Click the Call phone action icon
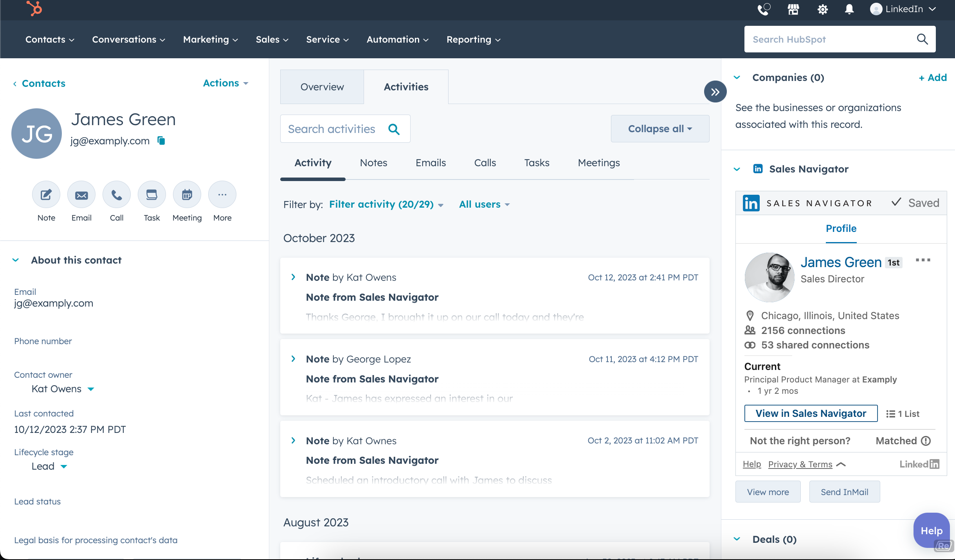Screen dimensions: 955x560 (x=117, y=194)
